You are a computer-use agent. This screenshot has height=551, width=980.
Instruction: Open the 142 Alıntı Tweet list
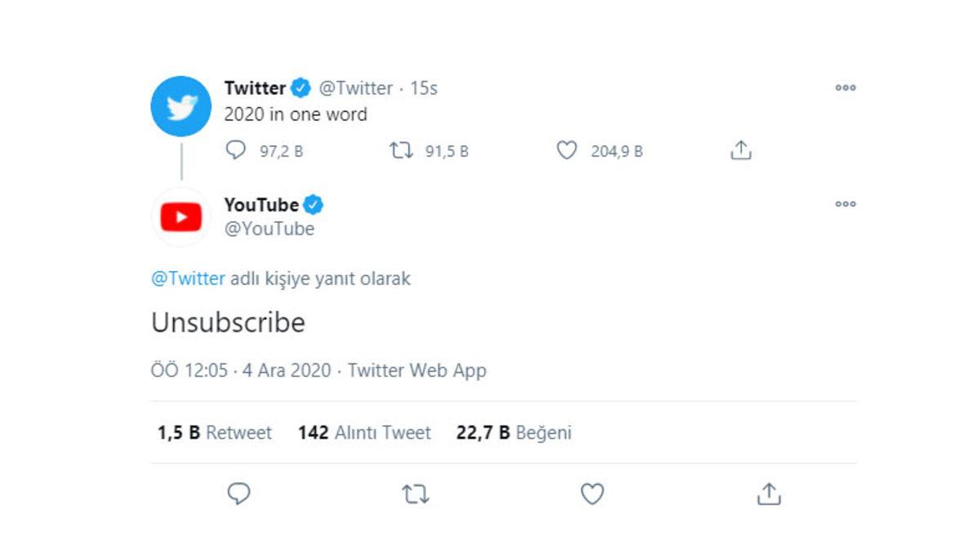tap(364, 433)
